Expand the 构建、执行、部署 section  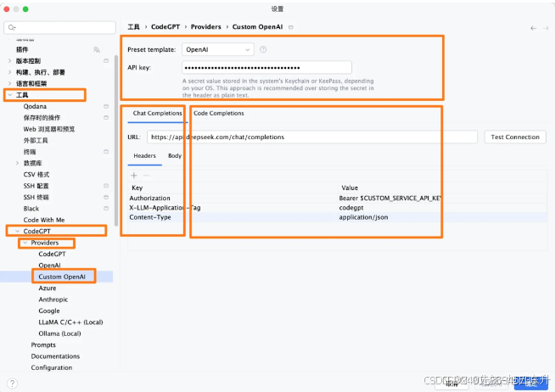click(9, 72)
